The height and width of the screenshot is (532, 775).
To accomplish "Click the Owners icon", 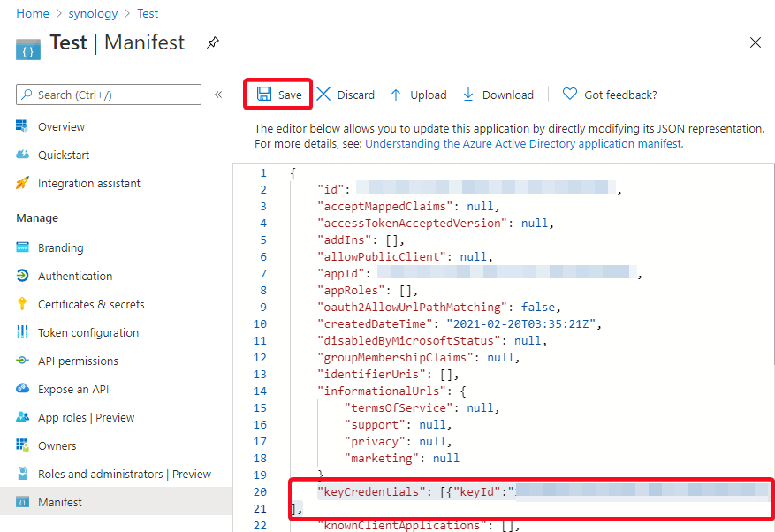I will tap(22, 445).
